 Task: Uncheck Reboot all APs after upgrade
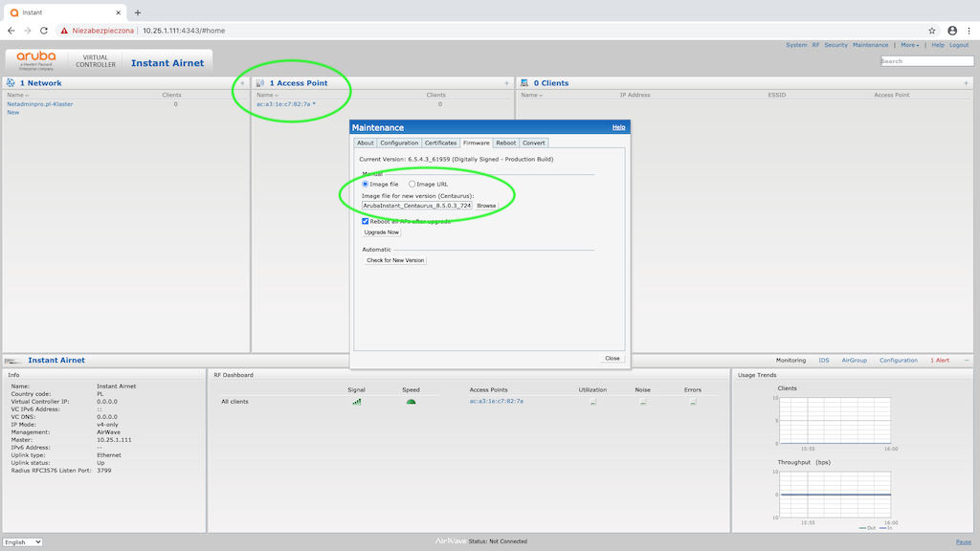tap(365, 221)
